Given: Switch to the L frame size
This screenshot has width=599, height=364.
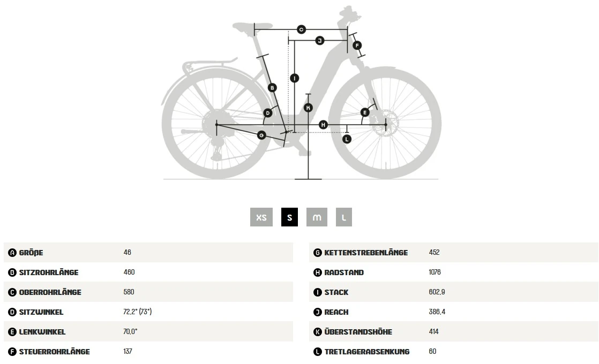Looking at the screenshot, I should pos(344,217).
